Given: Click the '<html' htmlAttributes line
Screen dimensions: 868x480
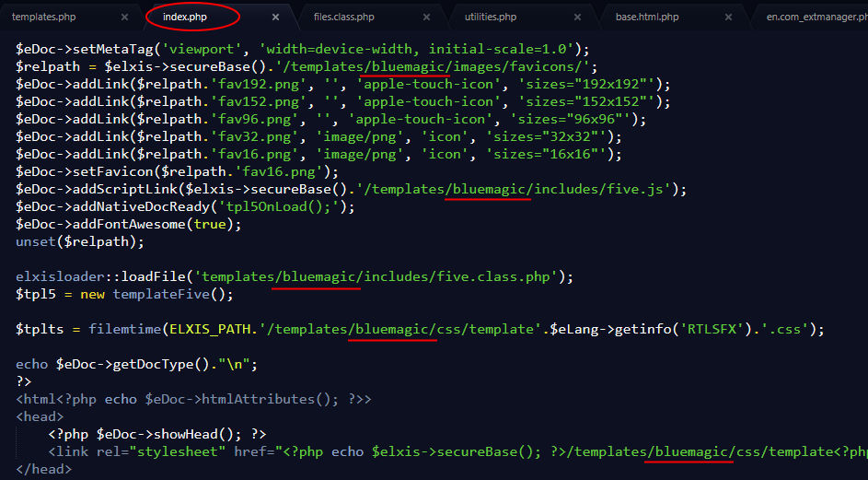Looking at the screenshot, I should point(193,399).
